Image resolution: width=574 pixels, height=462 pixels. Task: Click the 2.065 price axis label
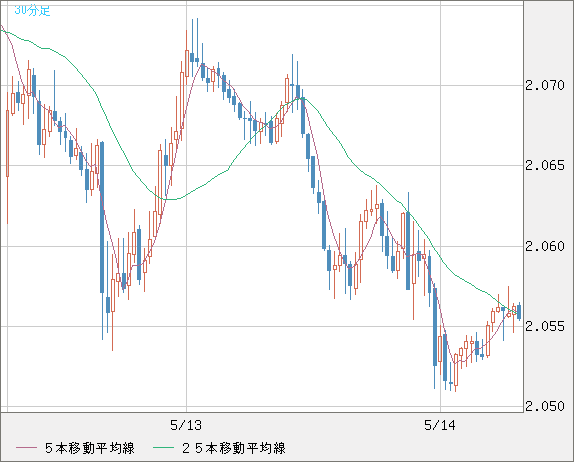pos(545,165)
